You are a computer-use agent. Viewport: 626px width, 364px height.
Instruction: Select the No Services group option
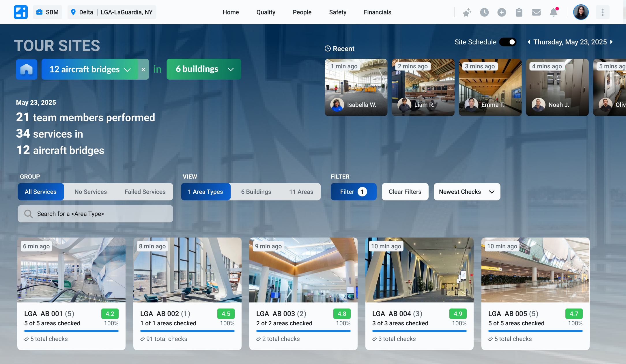coord(90,192)
